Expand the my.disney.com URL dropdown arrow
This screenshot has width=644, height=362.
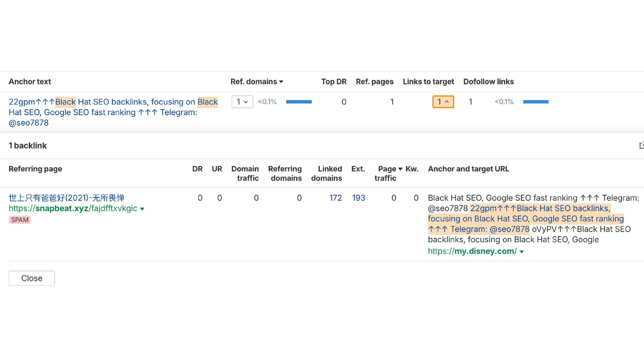pos(522,252)
